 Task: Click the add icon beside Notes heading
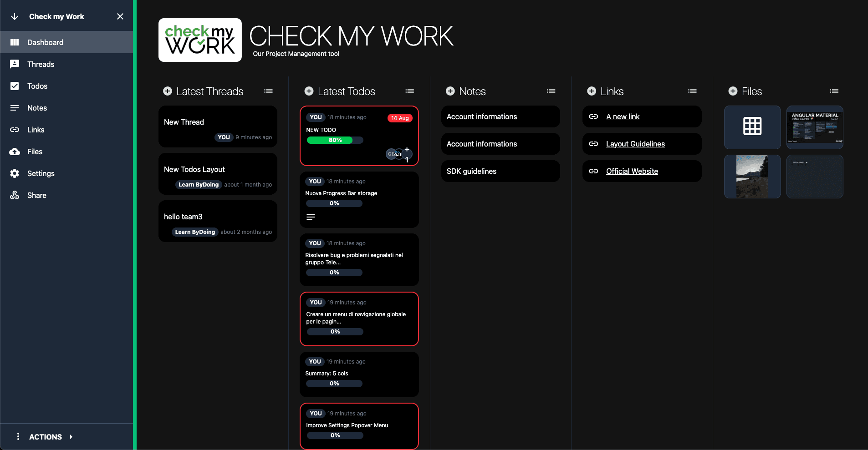point(450,91)
